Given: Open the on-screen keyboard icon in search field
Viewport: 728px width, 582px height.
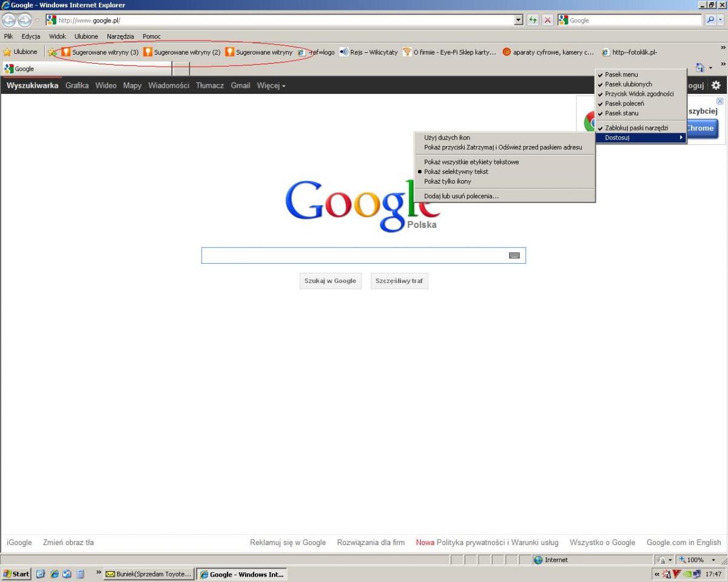Looking at the screenshot, I should [x=514, y=256].
